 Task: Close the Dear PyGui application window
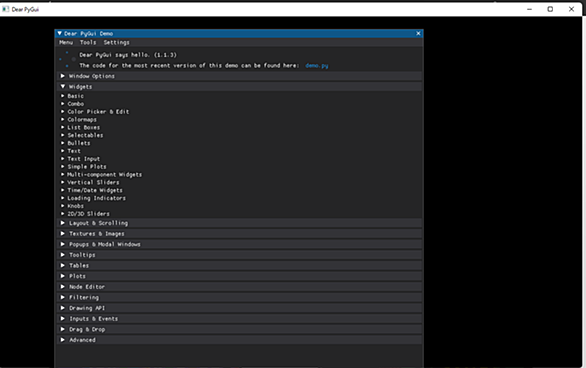[571, 9]
